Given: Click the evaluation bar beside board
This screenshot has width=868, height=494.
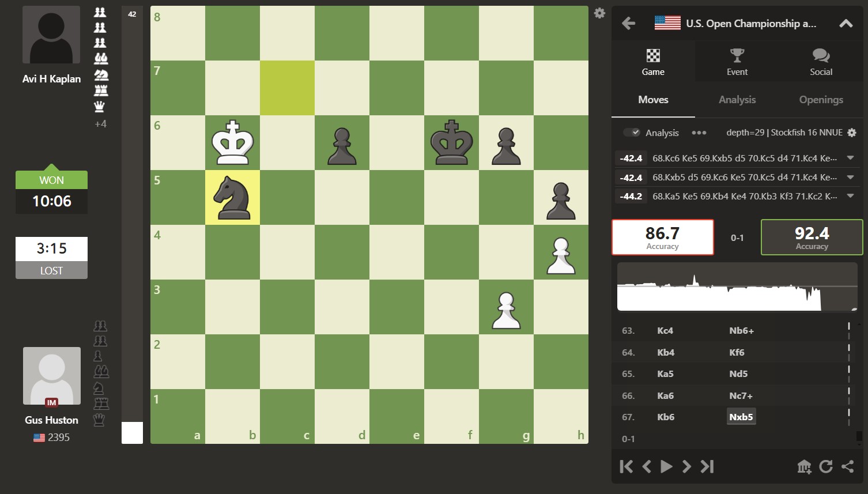Looking at the screenshot, I should click(x=132, y=225).
